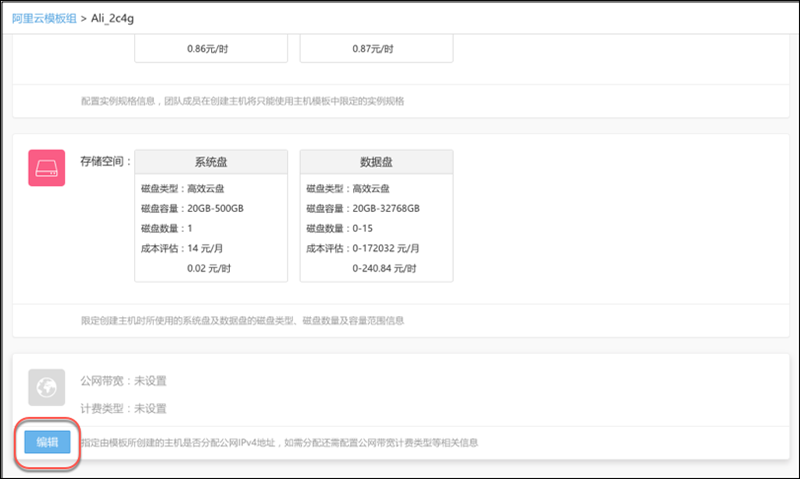Select the 系统盘 card header

tap(210, 162)
